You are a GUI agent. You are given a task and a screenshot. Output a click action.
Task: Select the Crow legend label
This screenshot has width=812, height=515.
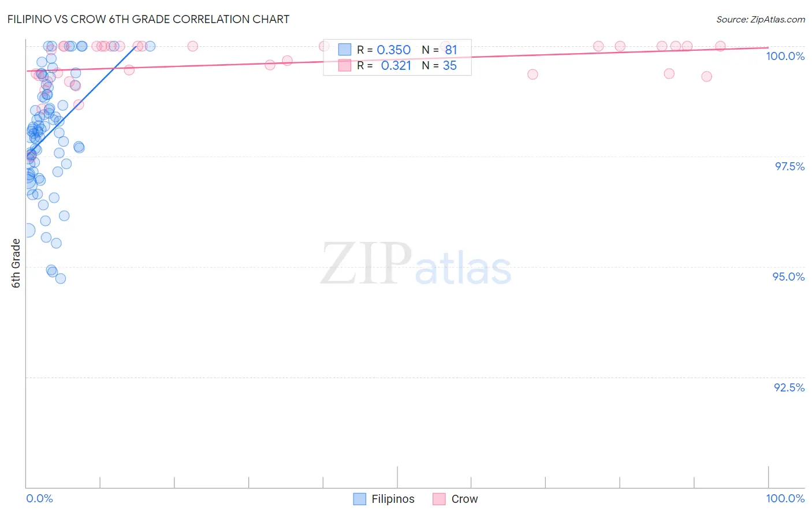(464, 499)
